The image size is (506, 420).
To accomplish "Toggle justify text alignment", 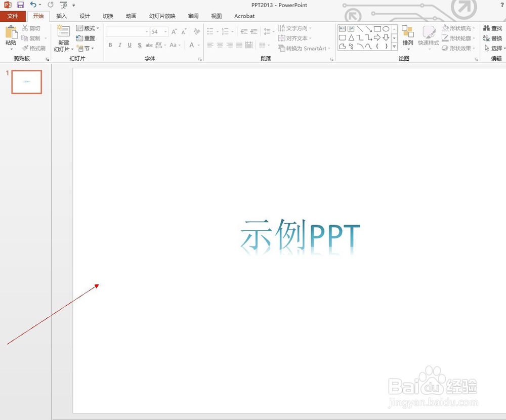I will (239, 45).
